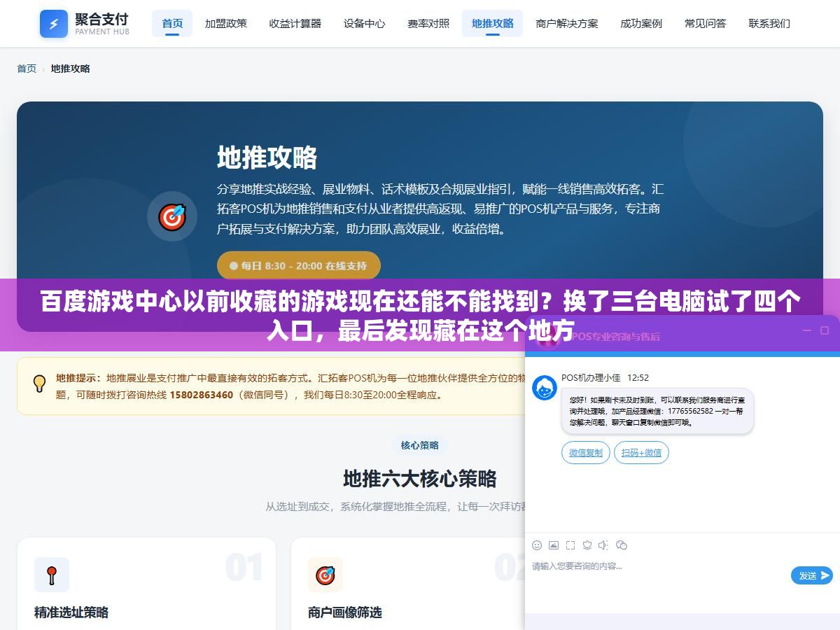Open 费率对照 in the top menu
This screenshot has width=840, height=630.
pos(428,23)
